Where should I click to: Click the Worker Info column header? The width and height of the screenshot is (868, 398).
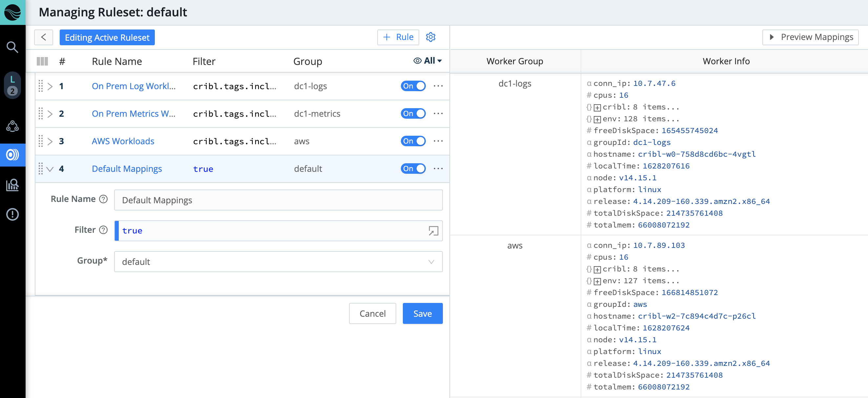point(726,61)
